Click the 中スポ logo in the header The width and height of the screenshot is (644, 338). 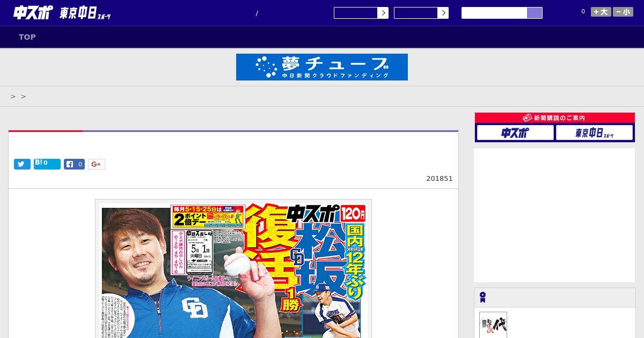pyautogui.click(x=33, y=13)
